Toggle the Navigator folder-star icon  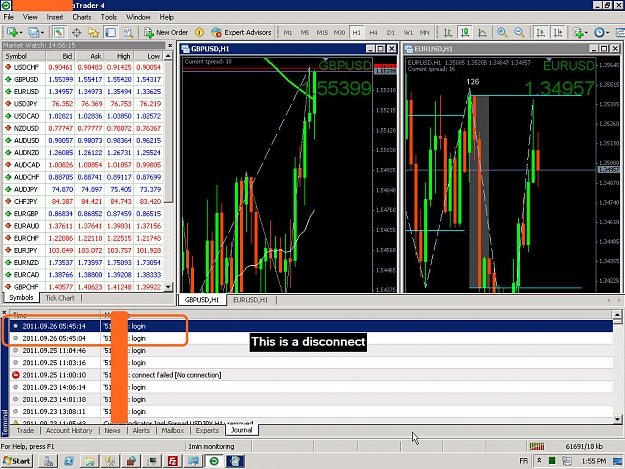[93, 32]
